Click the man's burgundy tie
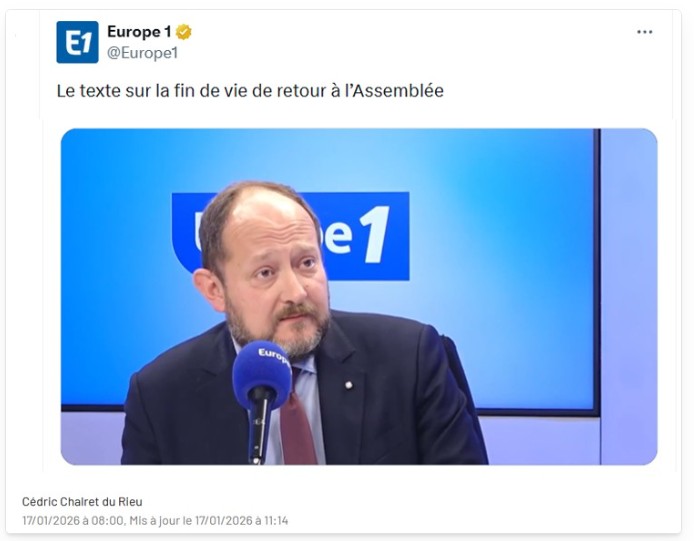The height and width of the screenshot is (541, 694). [297, 427]
